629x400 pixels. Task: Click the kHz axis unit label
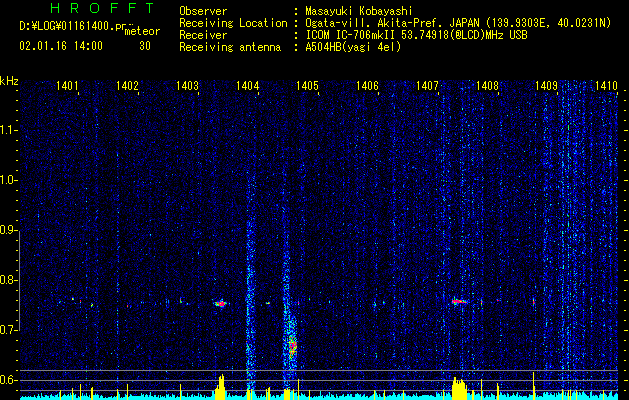[9, 81]
